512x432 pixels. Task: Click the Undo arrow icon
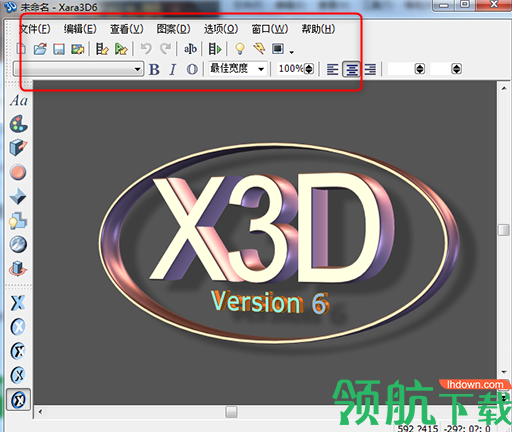click(146, 49)
